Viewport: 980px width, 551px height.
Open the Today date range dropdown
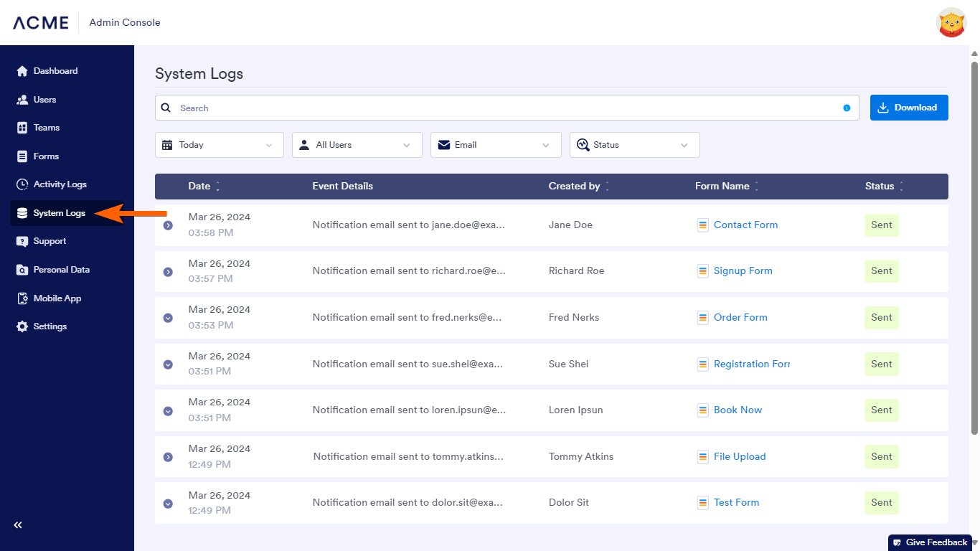[x=219, y=145]
